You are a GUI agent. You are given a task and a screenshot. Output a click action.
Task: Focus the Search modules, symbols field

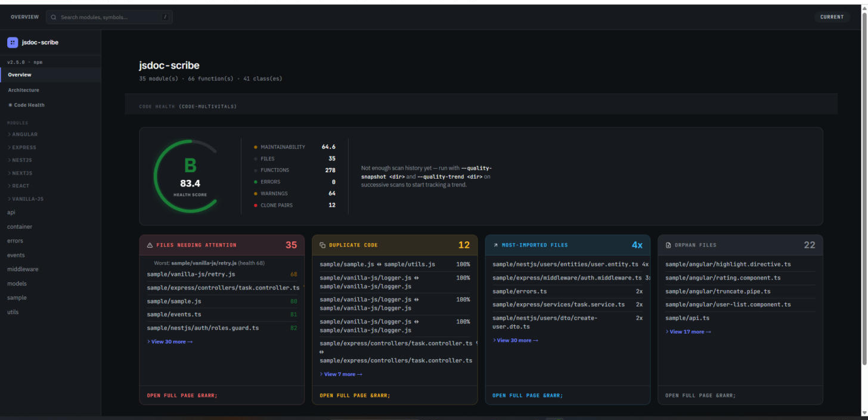click(110, 17)
